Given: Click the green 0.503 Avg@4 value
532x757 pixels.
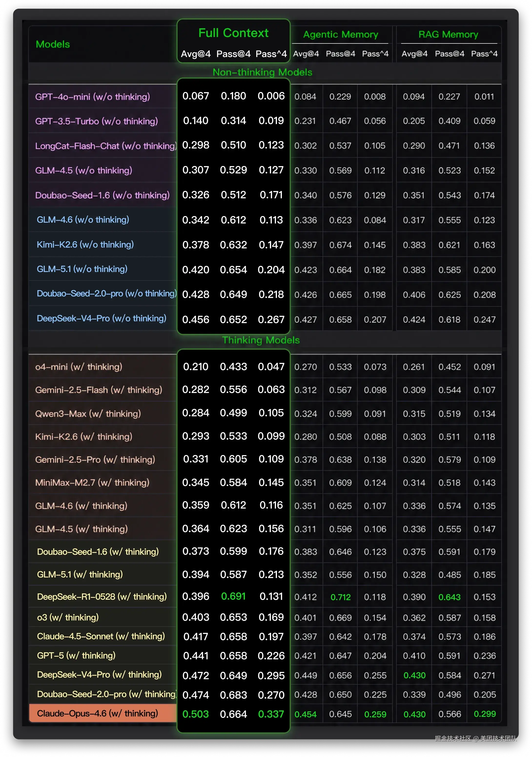Looking at the screenshot, I should [x=196, y=714].
